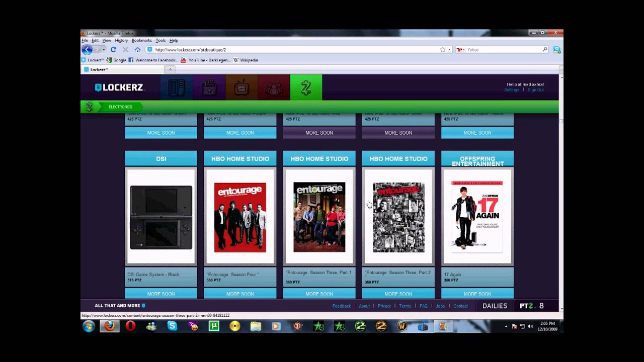This screenshot has height=362, width=644.
Task: Click the Lockerz logo in the site header
Action: [119, 87]
